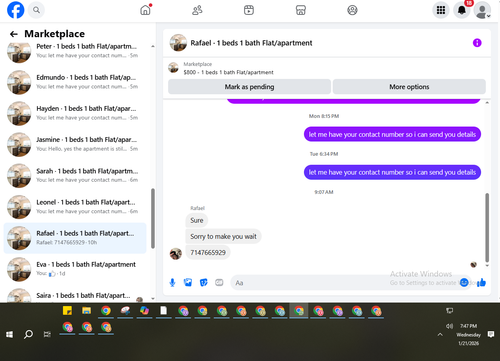The width and height of the screenshot is (500, 361).
Task: Open the purple conversation info icon
Action: 477,43
